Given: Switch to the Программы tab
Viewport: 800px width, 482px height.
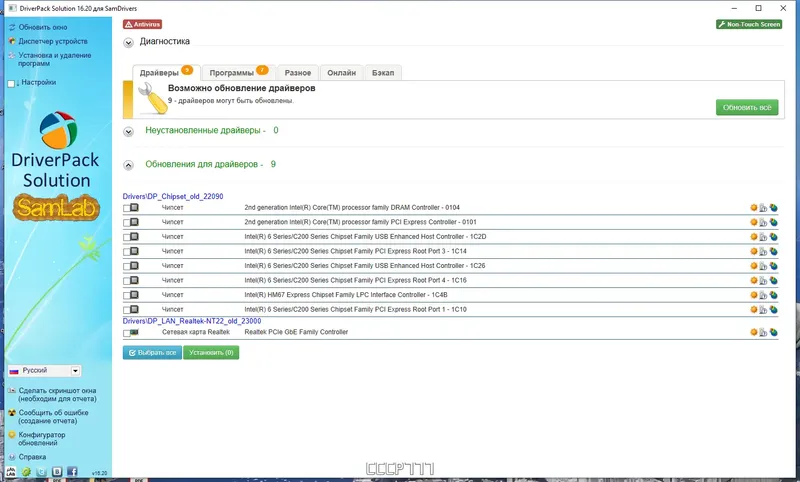Looking at the screenshot, I should tap(238, 72).
